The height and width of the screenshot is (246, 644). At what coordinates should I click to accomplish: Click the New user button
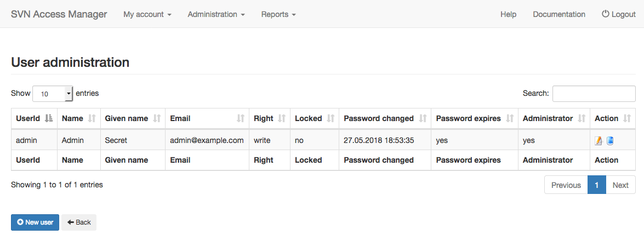coord(35,222)
